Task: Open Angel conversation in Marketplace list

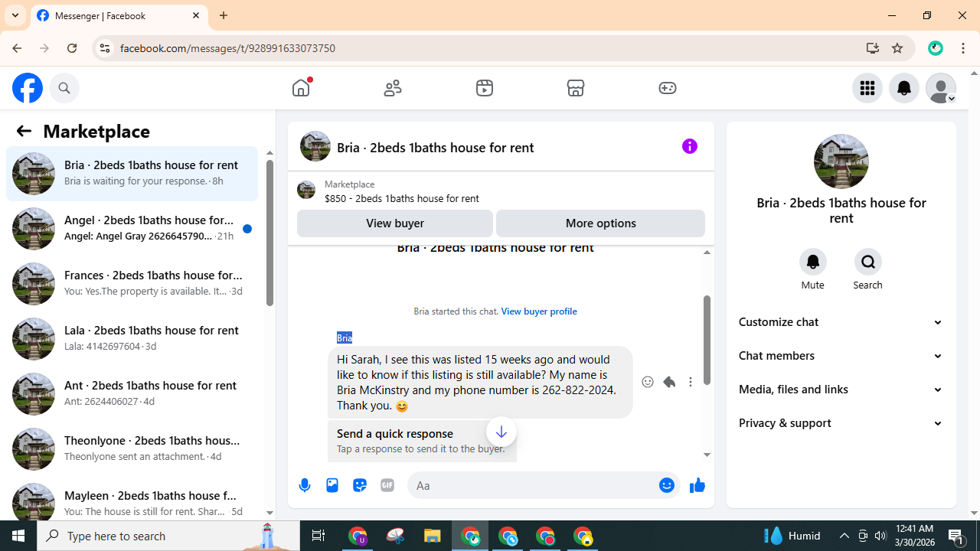Action: (132, 228)
